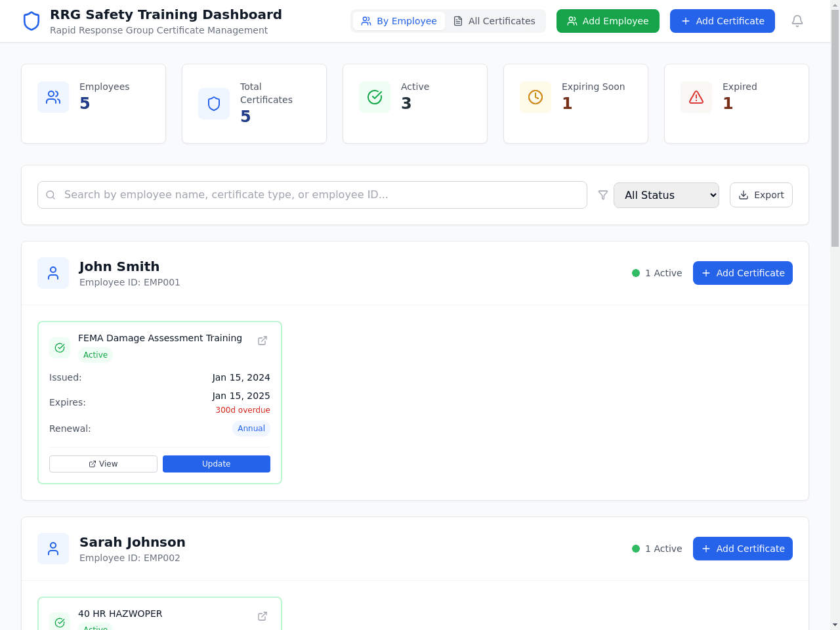The image size is (840, 630).
Task: Select the "John Smith" name heading
Action: 119,266
